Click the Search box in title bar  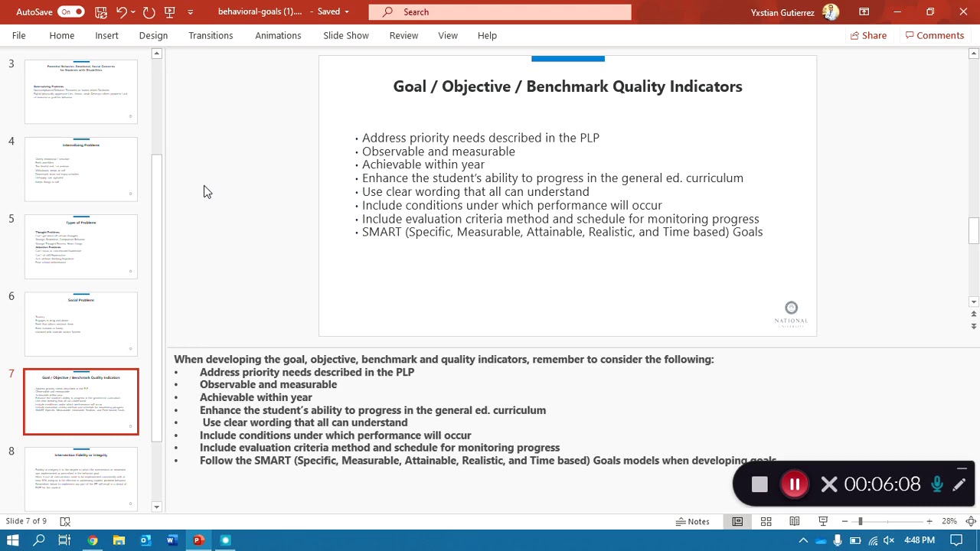(x=500, y=11)
